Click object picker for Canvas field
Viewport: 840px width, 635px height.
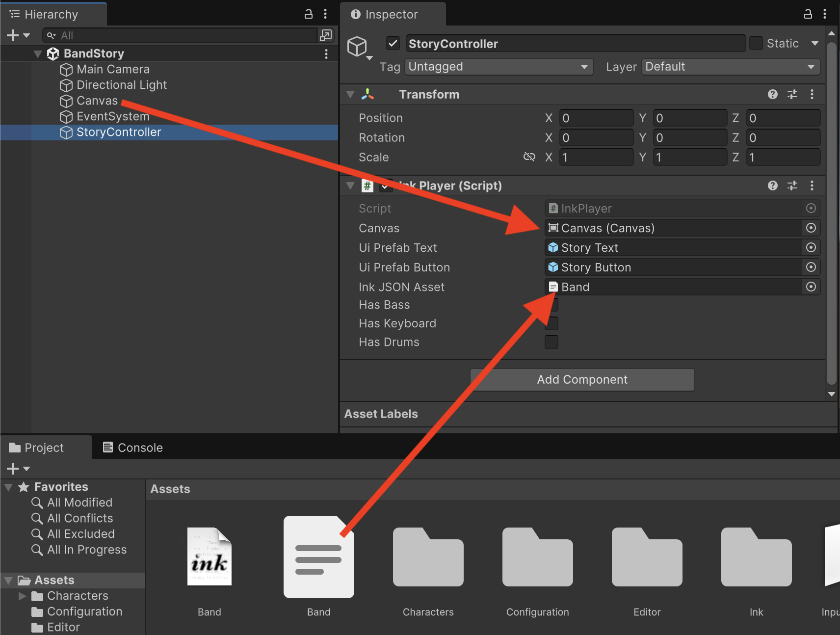pos(811,228)
